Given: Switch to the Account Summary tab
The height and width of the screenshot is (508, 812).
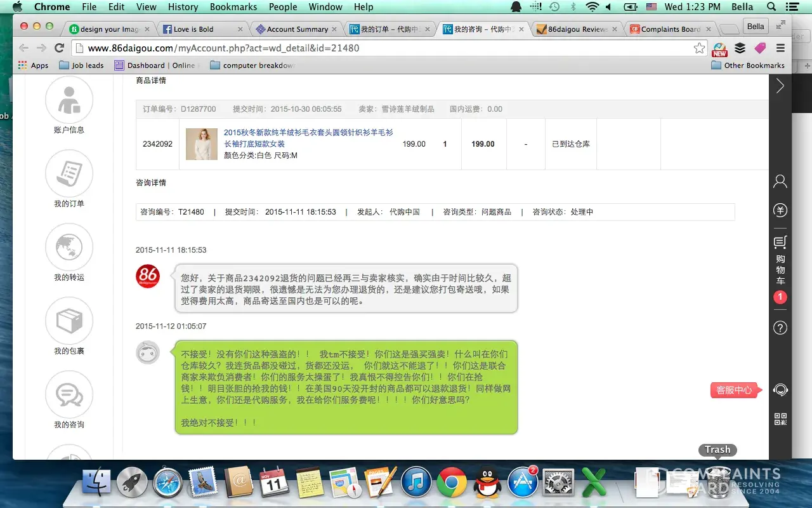Looking at the screenshot, I should click(297, 29).
